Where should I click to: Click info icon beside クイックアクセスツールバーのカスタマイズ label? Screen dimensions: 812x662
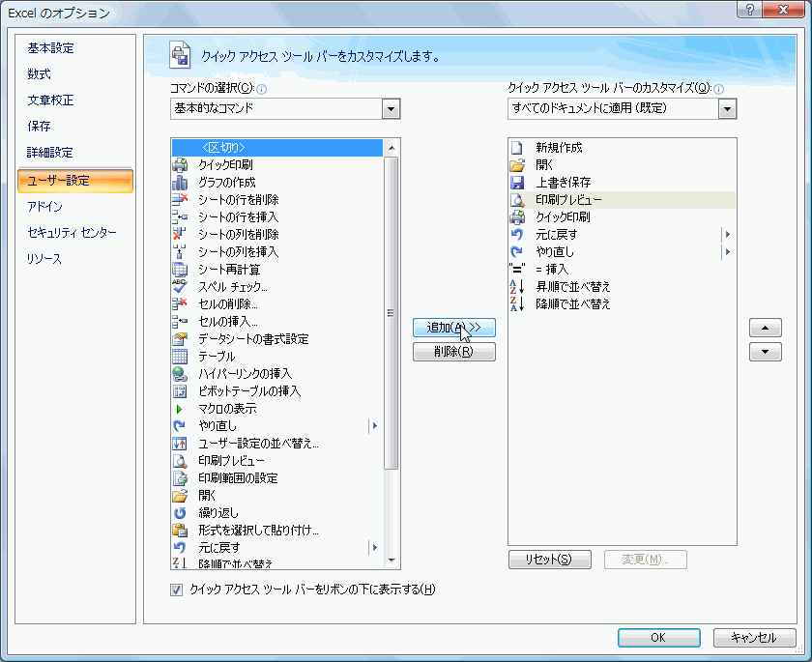pos(719,90)
